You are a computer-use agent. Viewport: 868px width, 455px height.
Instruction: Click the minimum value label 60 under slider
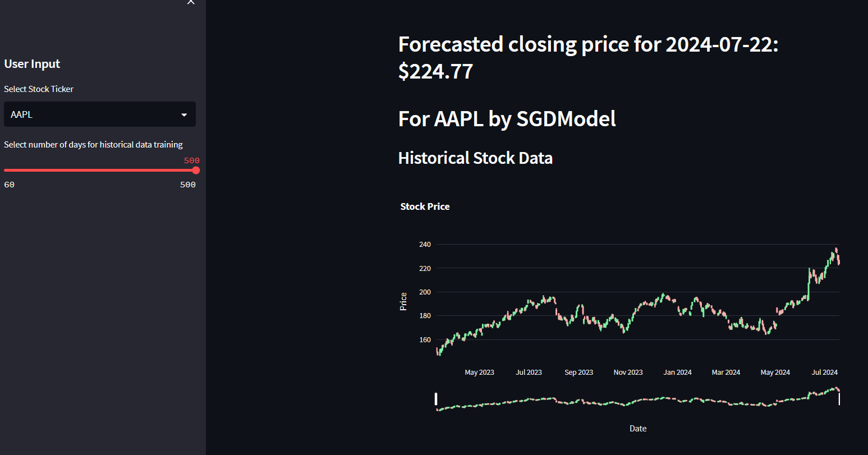click(x=10, y=185)
